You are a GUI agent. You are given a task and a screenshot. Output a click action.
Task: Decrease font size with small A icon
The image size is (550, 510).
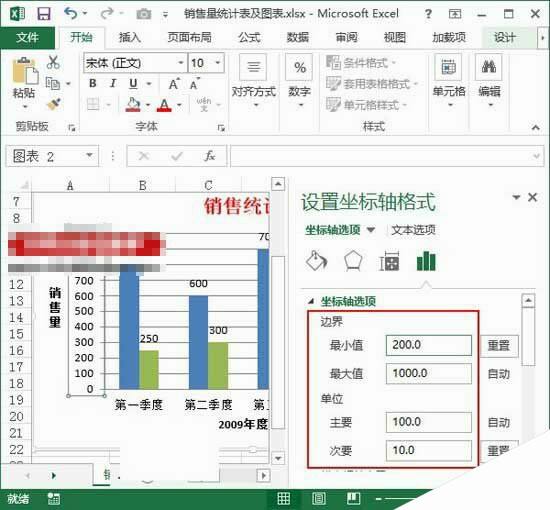point(194,84)
